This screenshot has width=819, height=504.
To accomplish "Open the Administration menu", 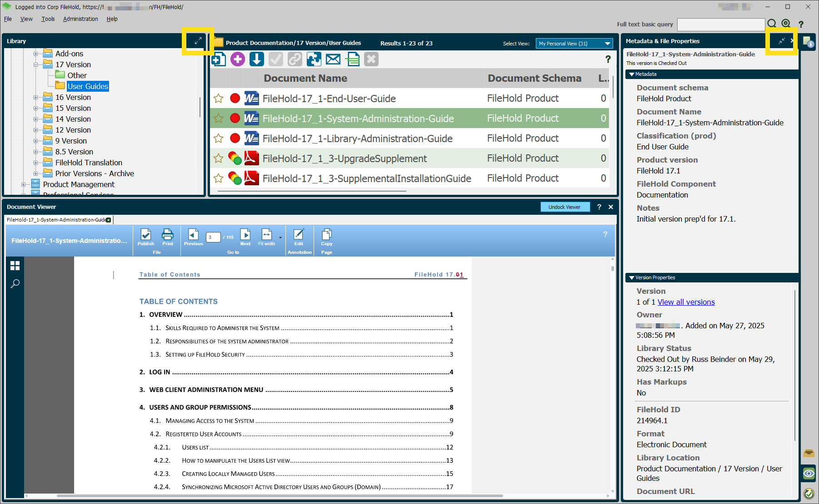I will click(80, 19).
